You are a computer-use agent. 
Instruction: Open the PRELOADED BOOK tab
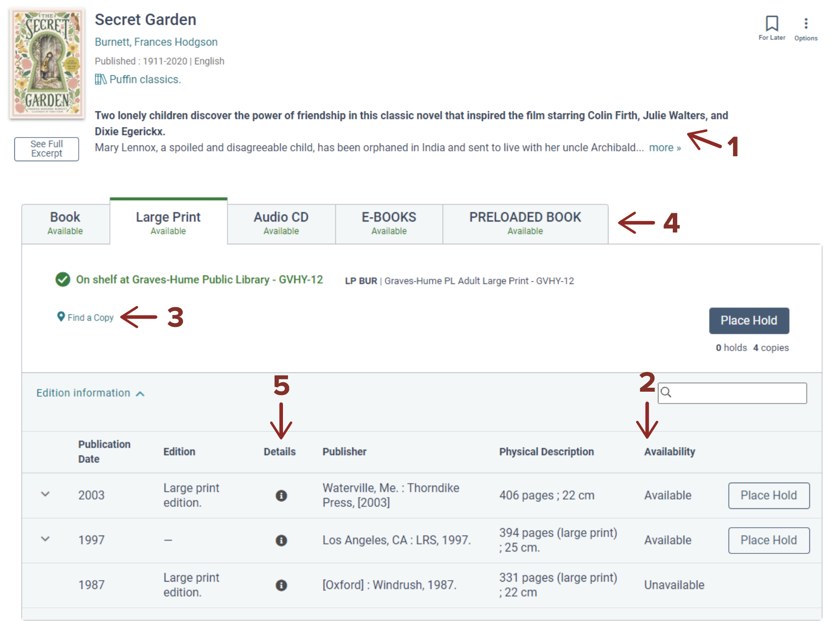525,224
